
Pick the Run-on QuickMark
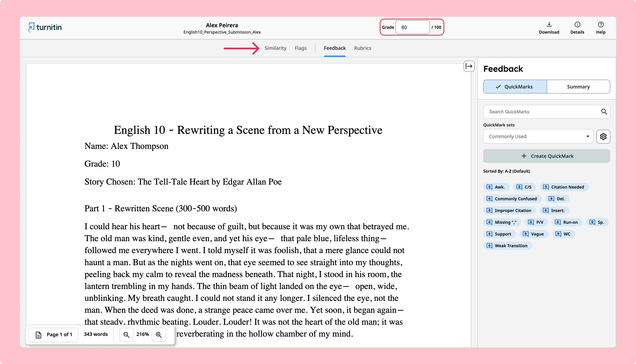(567, 222)
